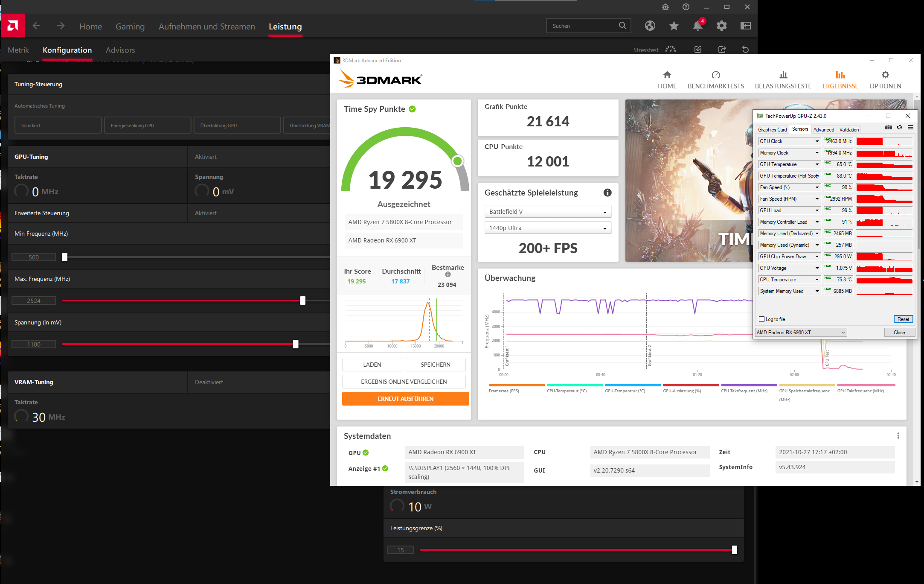The height and width of the screenshot is (584, 924).
Task: Click info icon beside Geschätzte Spieleleistung
Action: click(x=607, y=193)
